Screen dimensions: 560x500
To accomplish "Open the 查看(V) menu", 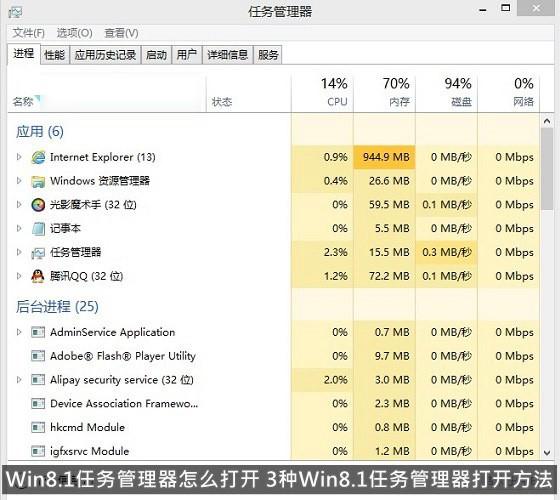I will (x=121, y=33).
